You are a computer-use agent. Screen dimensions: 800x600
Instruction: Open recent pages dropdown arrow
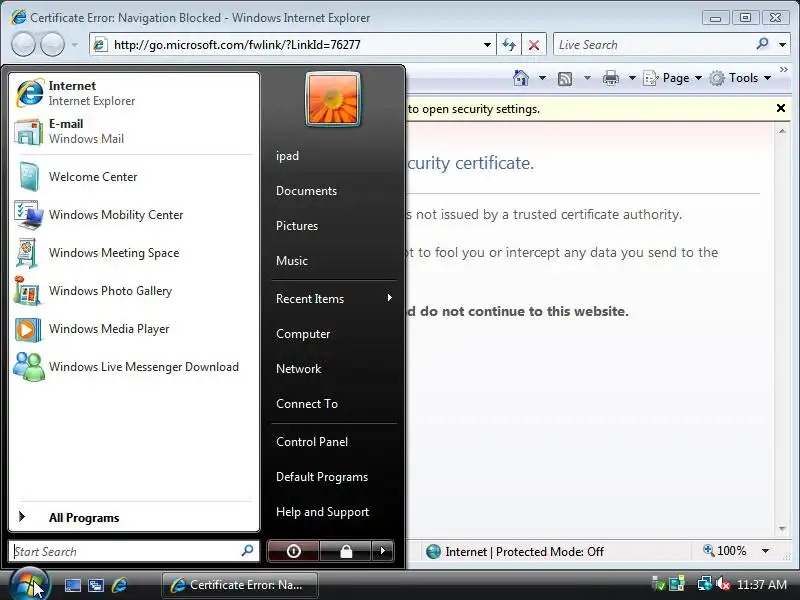coord(74,45)
